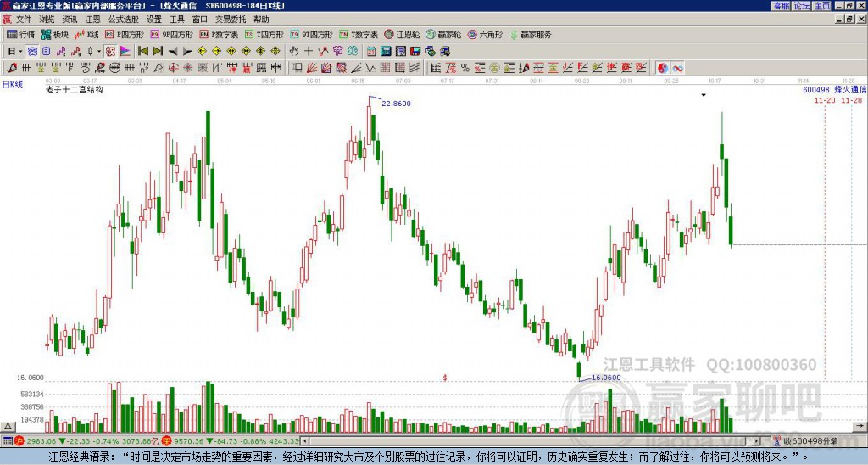Click the 16.0600 low price label
Viewport: 868px width, 465px height.
[606, 378]
